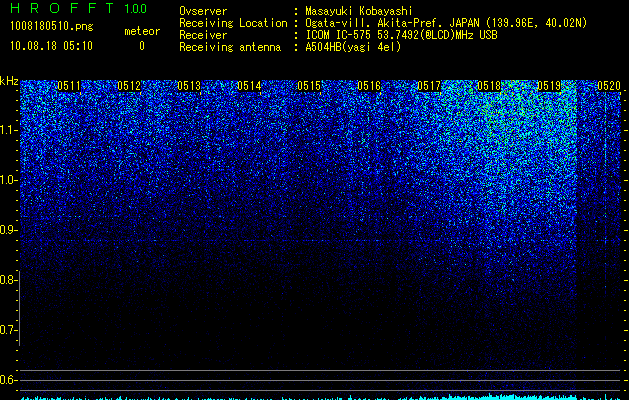Click the Ovserver label

(203, 11)
